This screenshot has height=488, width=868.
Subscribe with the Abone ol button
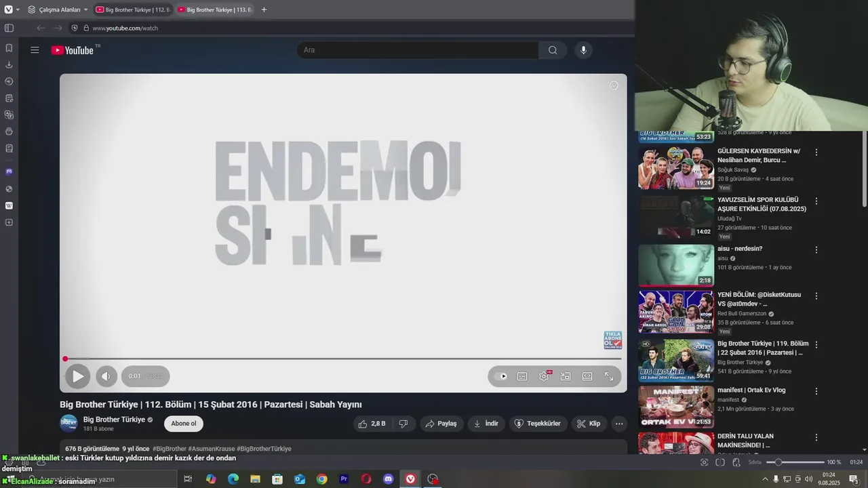tap(184, 424)
